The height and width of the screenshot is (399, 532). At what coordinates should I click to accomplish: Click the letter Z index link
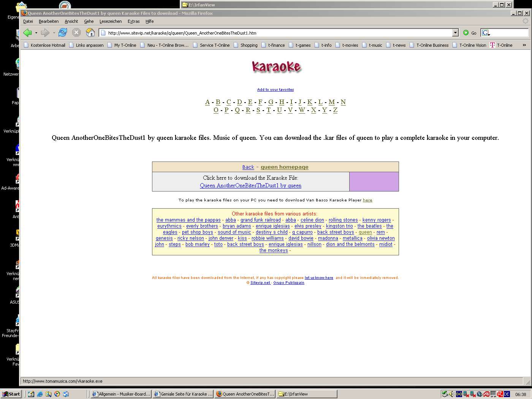point(335,110)
